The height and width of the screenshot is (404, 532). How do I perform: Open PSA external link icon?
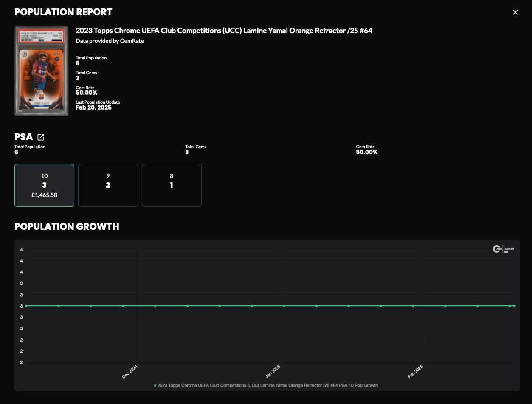point(41,137)
